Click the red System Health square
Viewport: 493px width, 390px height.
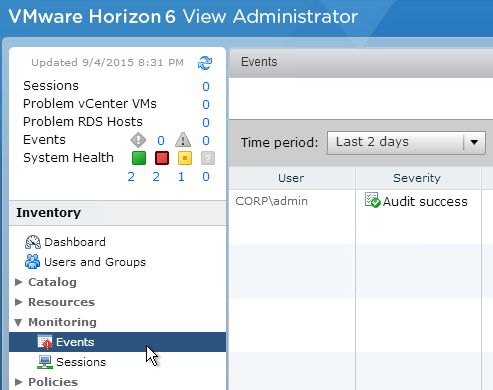[x=162, y=158]
